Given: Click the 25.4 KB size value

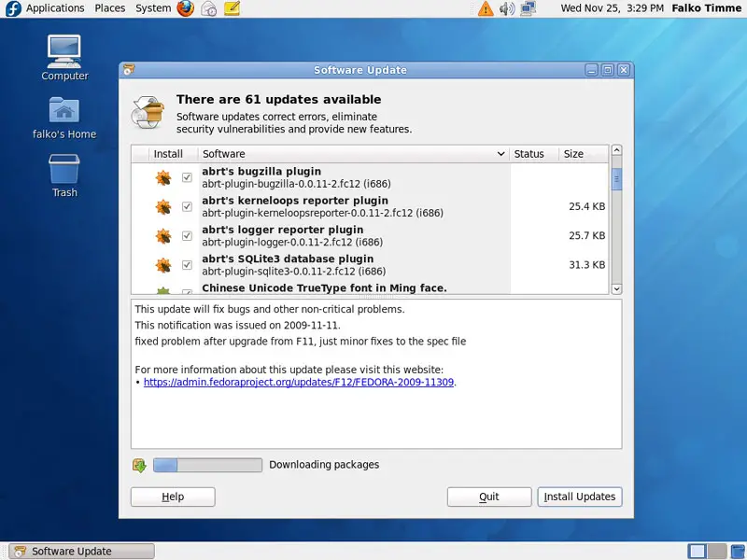Looking at the screenshot, I should (587, 206).
